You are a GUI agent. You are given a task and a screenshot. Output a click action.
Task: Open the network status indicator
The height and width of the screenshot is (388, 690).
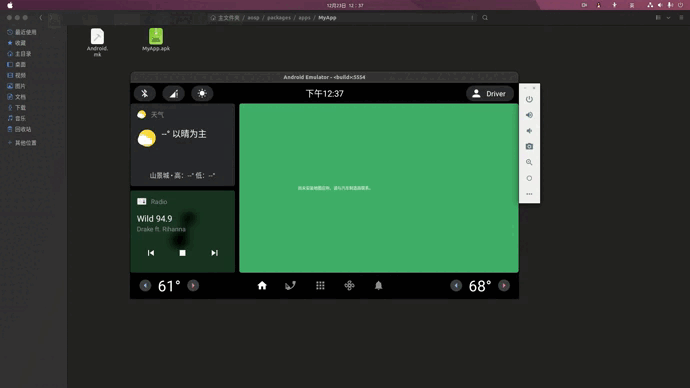650,5
